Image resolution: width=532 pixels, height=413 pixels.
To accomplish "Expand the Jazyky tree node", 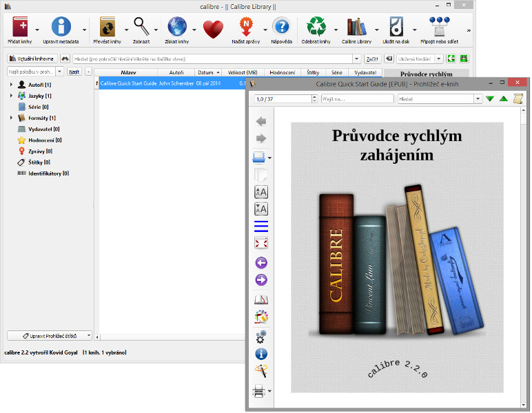I will [x=11, y=96].
